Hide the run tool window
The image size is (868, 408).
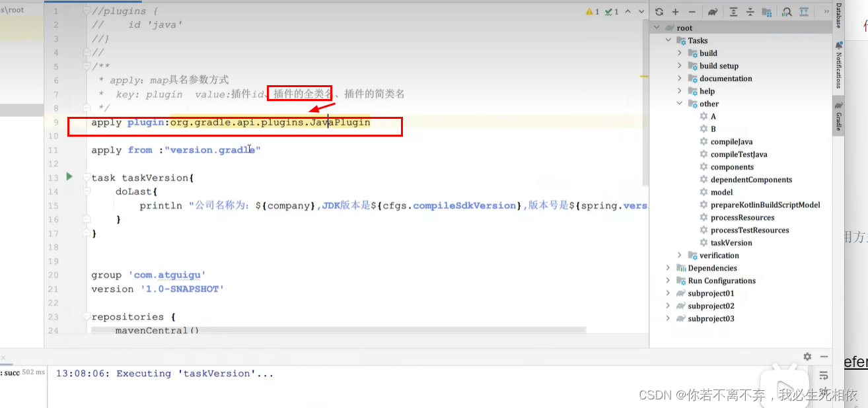824,357
